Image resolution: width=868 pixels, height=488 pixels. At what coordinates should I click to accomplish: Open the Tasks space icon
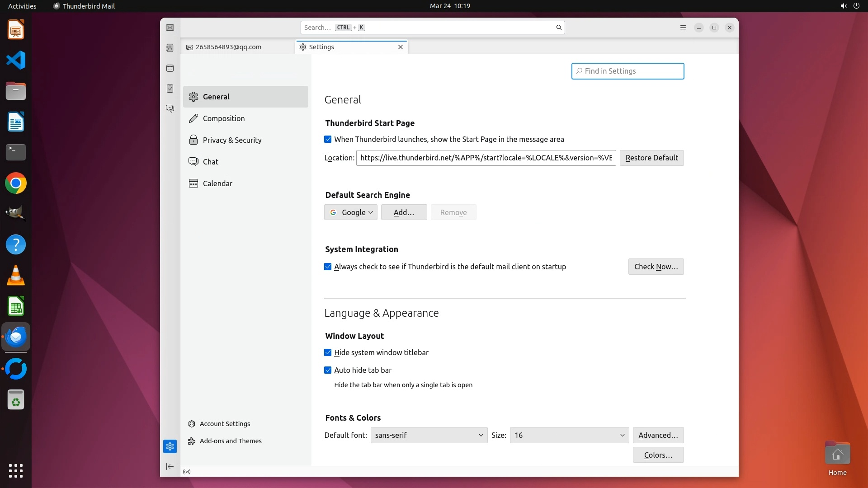click(x=170, y=89)
